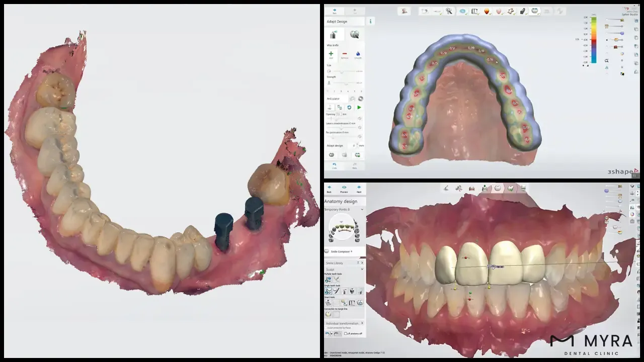The image size is (644, 362).
Task: Click the Opening value input field
Action: tap(339, 114)
